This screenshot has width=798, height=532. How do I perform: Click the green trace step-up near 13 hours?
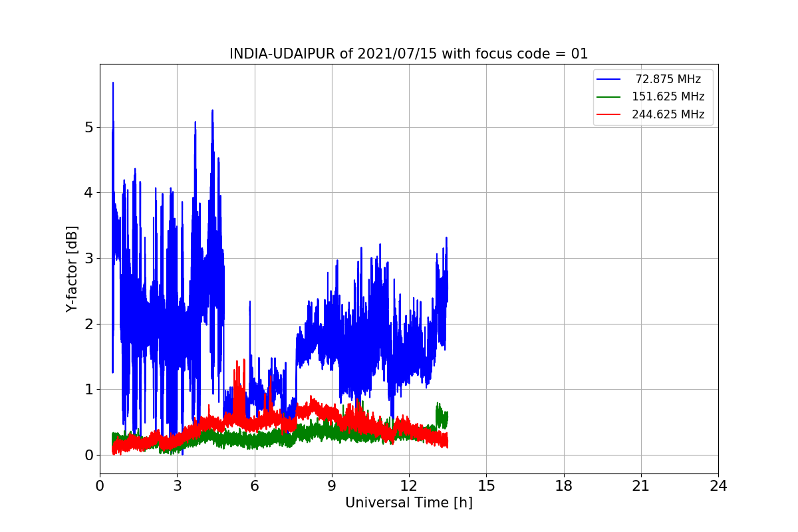click(x=441, y=416)
